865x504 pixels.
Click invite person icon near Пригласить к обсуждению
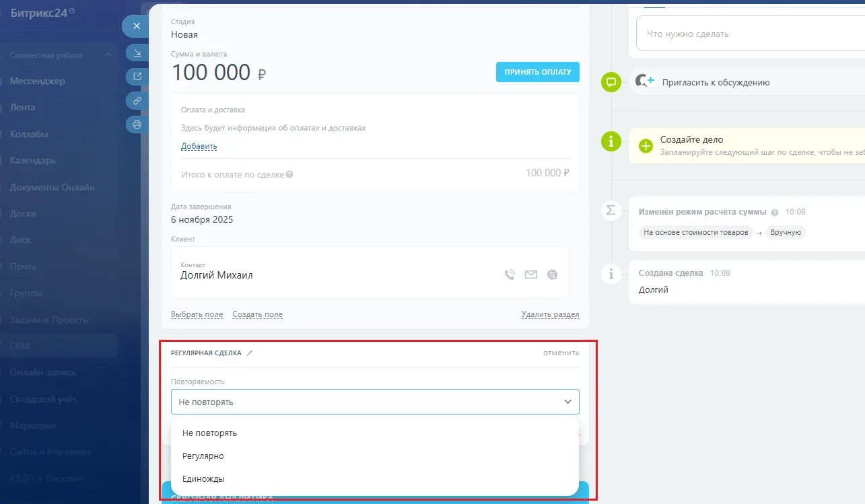point(645,81)
